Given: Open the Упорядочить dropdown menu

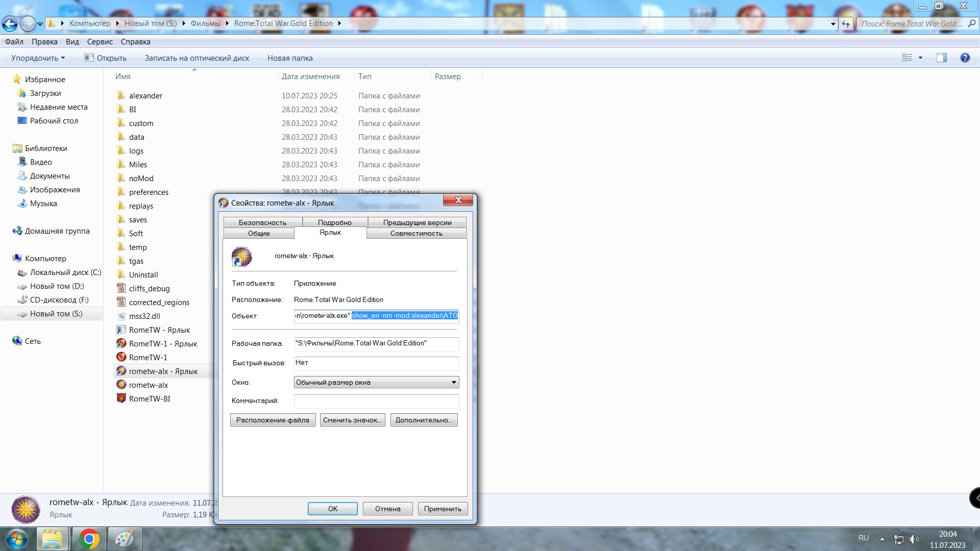Looking at the screenshot, I should tap(38, 58).
